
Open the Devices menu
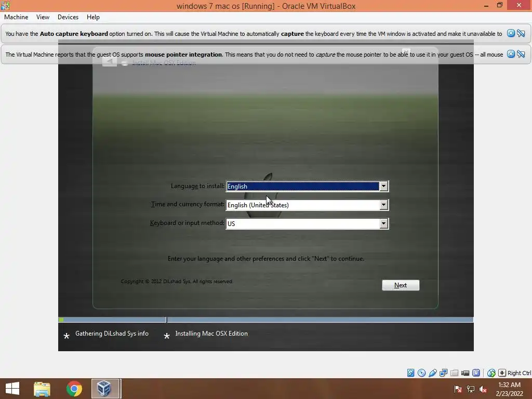[x=68, y=17]
